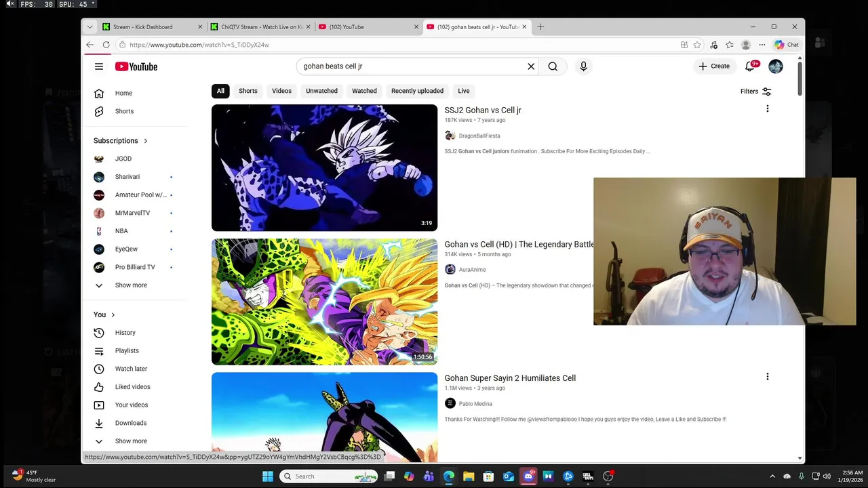
Task: Select the Recently uploaded filter chip
Action: click(417, 91)
